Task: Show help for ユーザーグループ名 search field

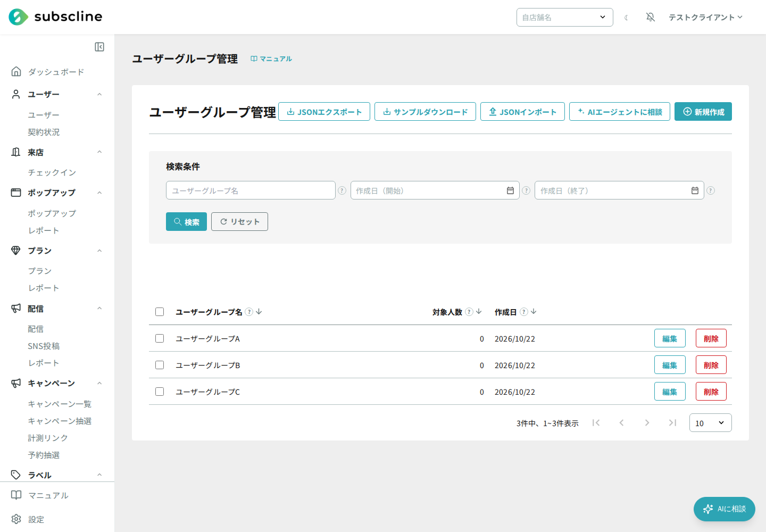Action: pos(342,190)
